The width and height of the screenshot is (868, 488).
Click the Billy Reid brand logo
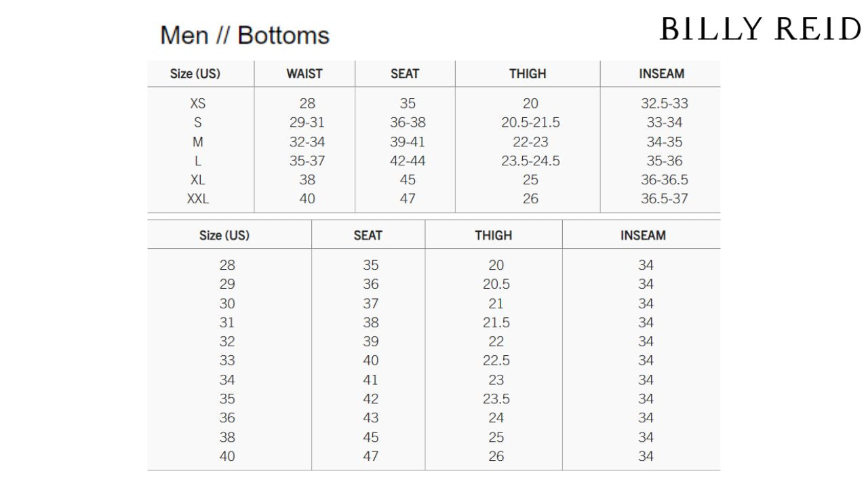[760, 29]
